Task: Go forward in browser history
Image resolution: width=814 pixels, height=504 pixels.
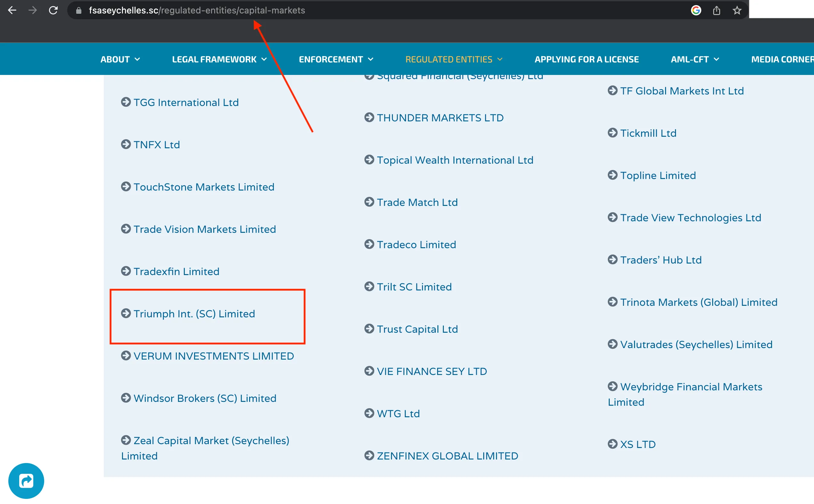Action: tap(33, 10)
